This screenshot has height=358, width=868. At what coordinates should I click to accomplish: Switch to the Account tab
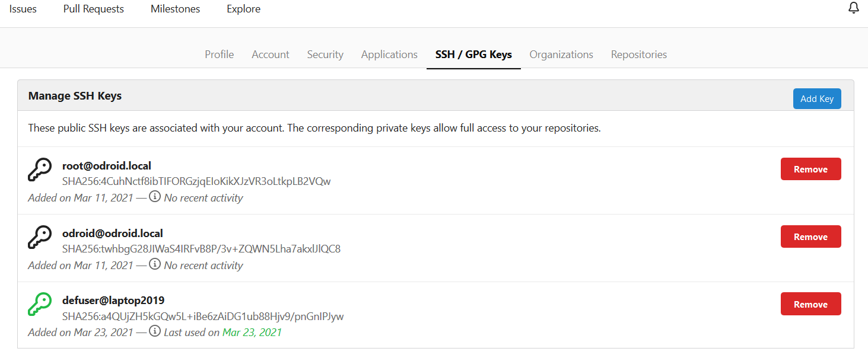pos(270,55)
